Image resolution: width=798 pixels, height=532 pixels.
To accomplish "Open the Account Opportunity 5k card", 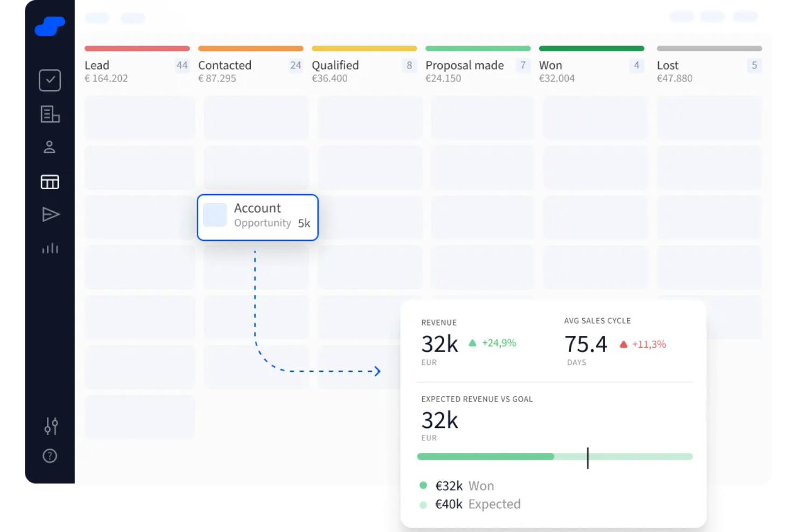I will pos(257,217).
